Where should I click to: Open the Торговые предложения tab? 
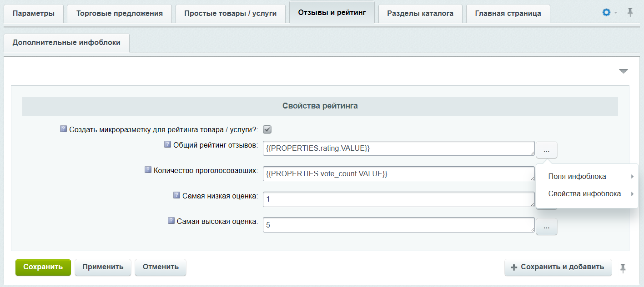click(120, 14)
